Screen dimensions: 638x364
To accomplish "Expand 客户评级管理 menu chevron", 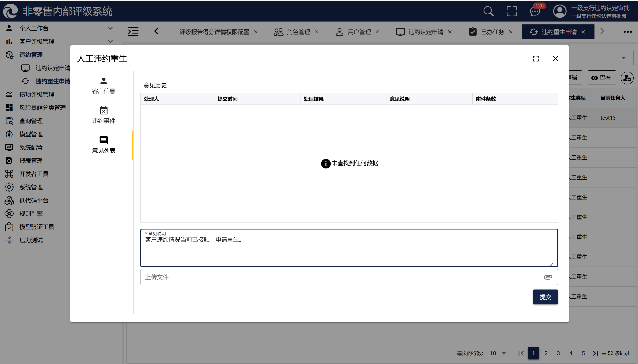I will [110, 42].
